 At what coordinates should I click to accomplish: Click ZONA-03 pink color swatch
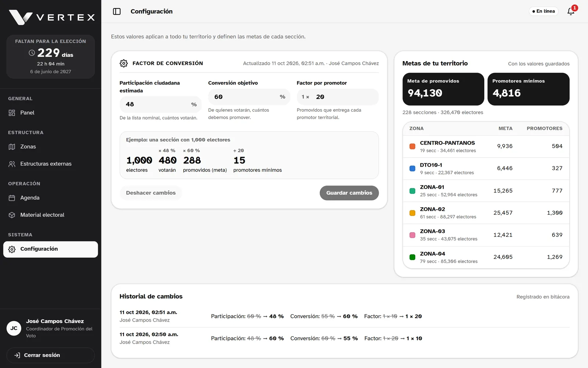(412, 235)
